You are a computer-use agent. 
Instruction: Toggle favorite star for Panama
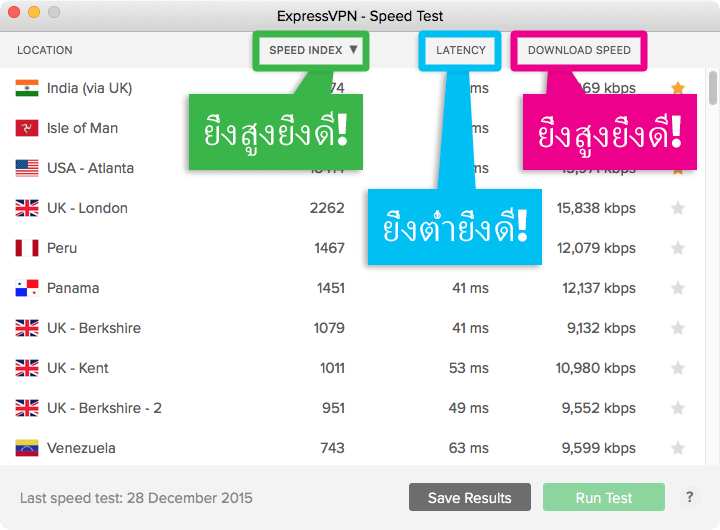tap(678, 288)
